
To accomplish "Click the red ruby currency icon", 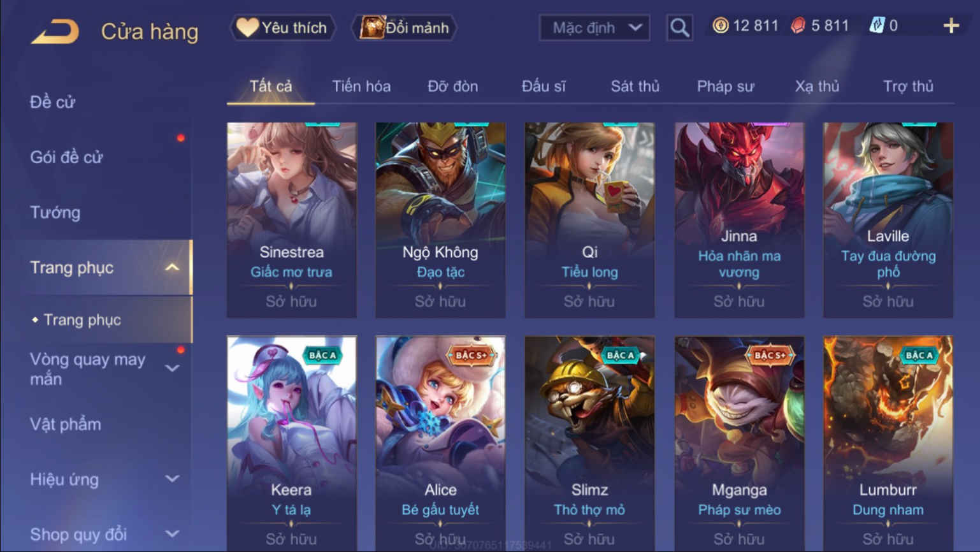I will click(798, 25).
